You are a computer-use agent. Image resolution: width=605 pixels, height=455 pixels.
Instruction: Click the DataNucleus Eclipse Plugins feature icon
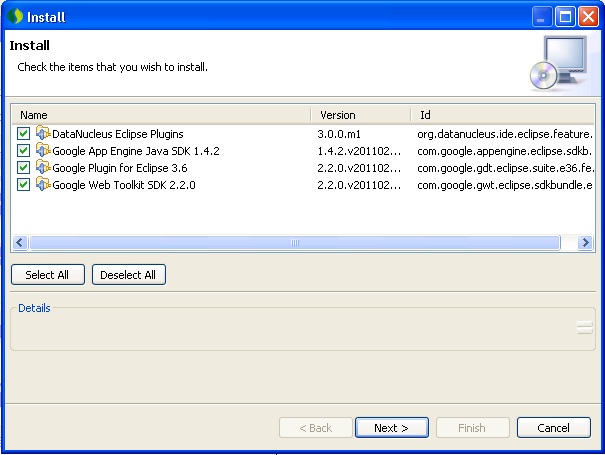click(43, 133)
